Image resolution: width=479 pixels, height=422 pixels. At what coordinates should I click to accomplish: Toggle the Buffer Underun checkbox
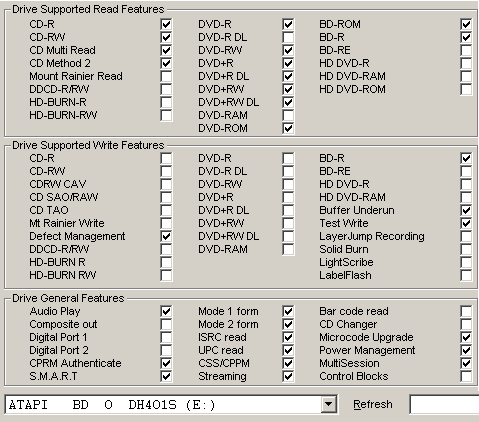pos(466,210)
